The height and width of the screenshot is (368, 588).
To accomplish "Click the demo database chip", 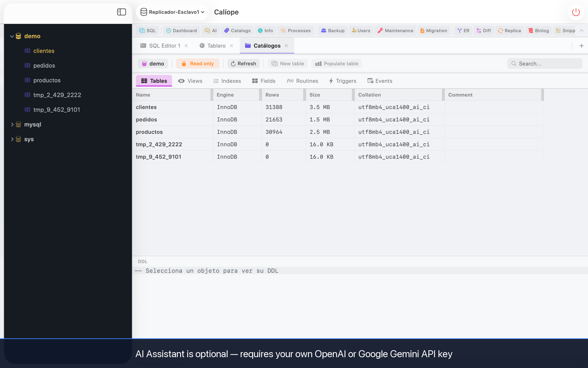I will click(153, 63).
